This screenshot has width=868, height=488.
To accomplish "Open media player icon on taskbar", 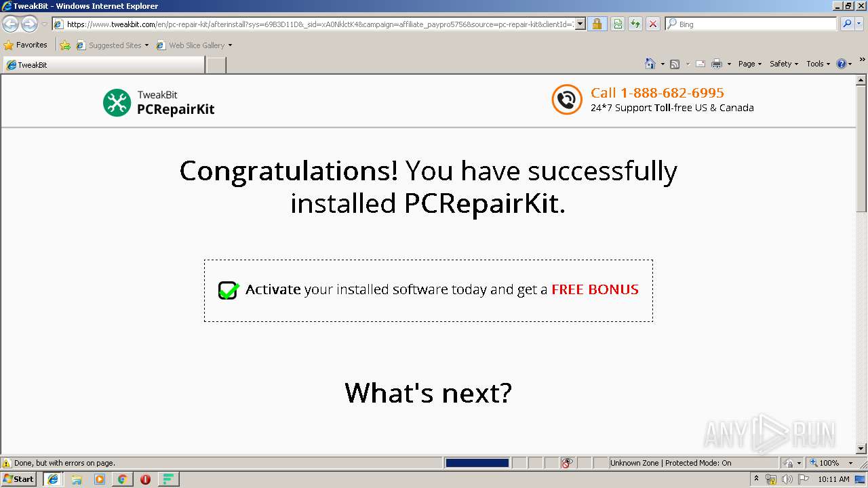I will (x=100, y=479).
